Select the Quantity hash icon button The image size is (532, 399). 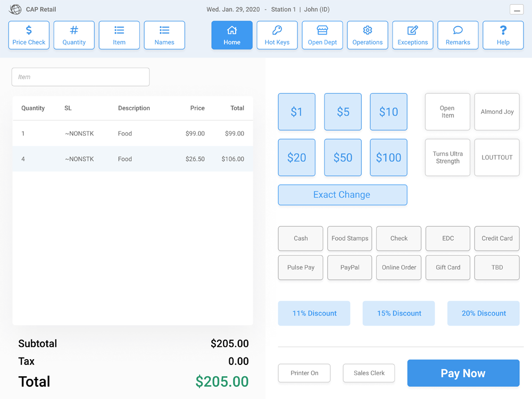coord(74,35)
